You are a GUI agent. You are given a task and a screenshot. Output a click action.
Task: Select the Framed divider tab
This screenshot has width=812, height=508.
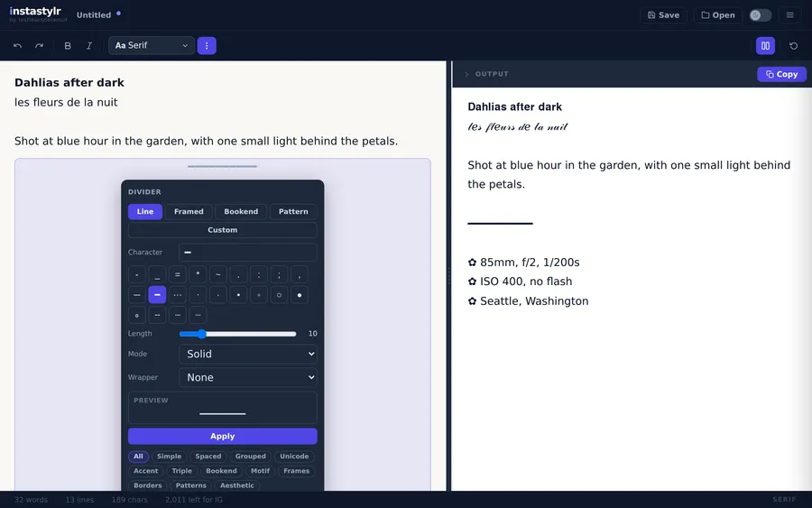pyautogui.click(x=189, y=211)
